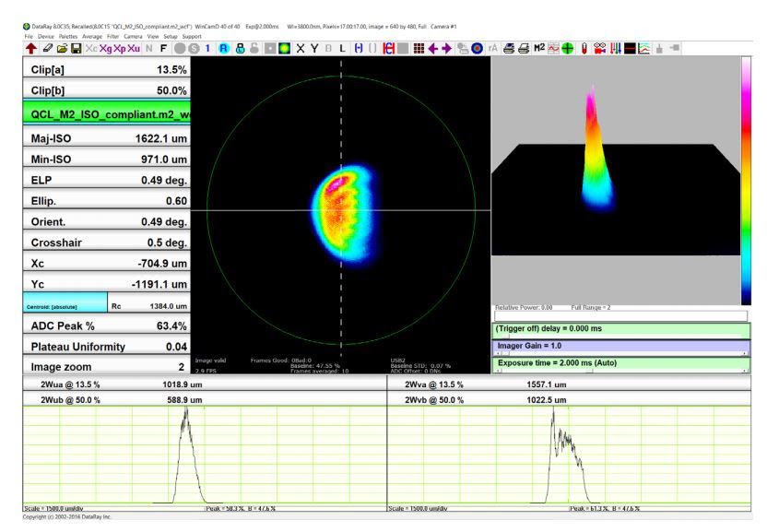The height and width of the screenshot is (532, 767).
Task: Go to previous frame with purple left arrow
Action: pyautogui.click(x=433, y=48)
